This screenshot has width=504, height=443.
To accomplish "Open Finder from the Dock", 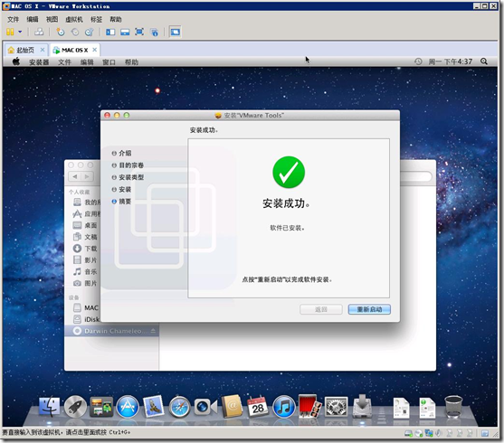I will point(49,407).
